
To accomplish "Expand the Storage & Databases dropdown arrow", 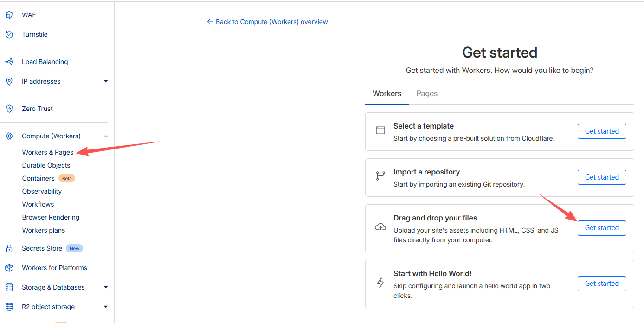I will pyautogui.click(x=106, y=287).
